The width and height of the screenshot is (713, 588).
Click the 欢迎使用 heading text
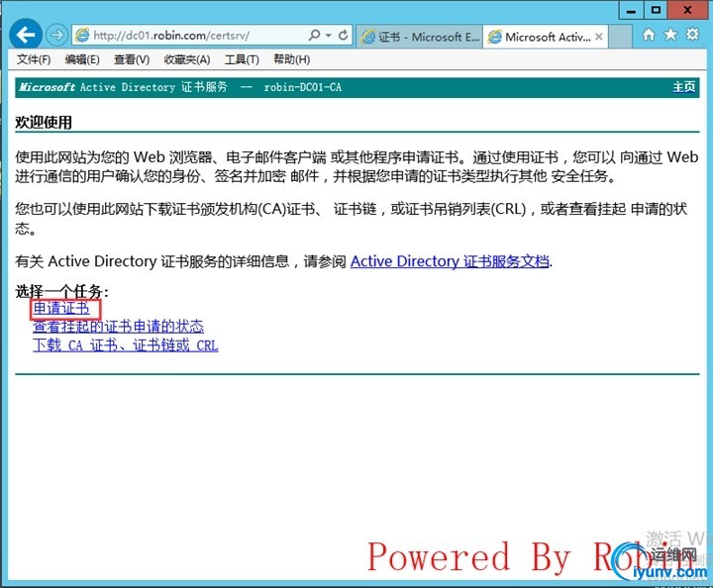44,122
